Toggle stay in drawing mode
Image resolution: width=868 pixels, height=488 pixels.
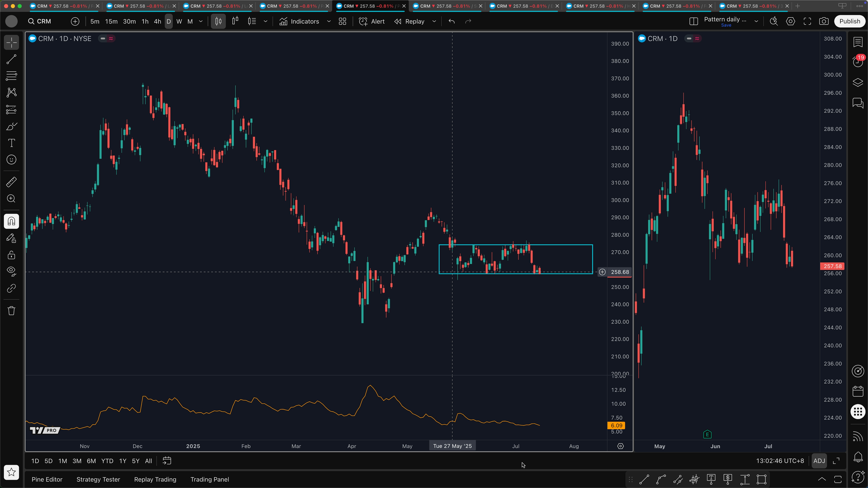(x=12, y=238)
